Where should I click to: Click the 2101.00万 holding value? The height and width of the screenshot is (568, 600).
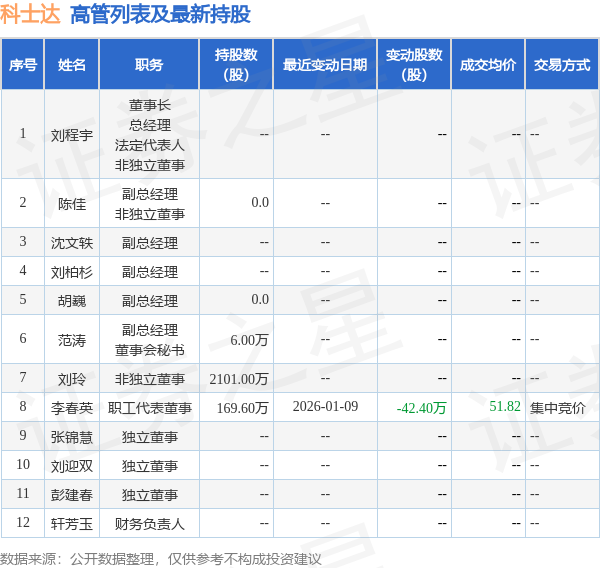[239, 379]
